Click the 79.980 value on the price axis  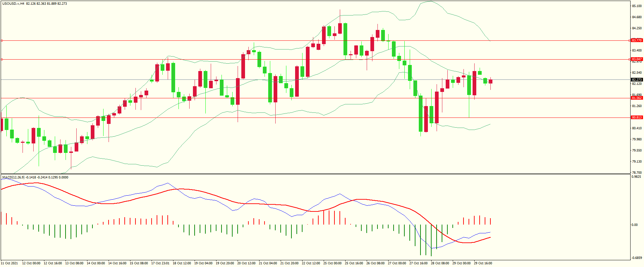coord(637,139)
